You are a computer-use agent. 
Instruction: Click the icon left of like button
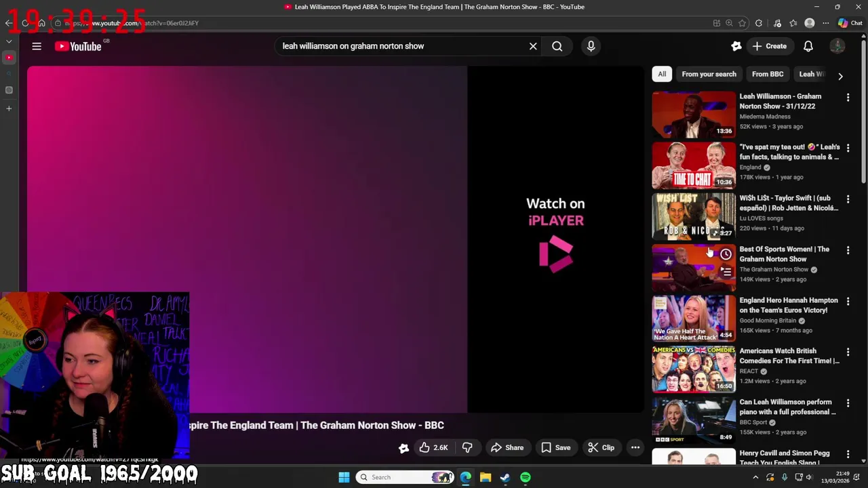pos(403,447)
